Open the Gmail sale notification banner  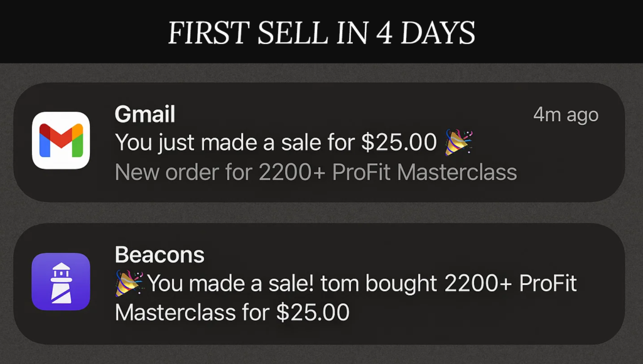point(319,142)
